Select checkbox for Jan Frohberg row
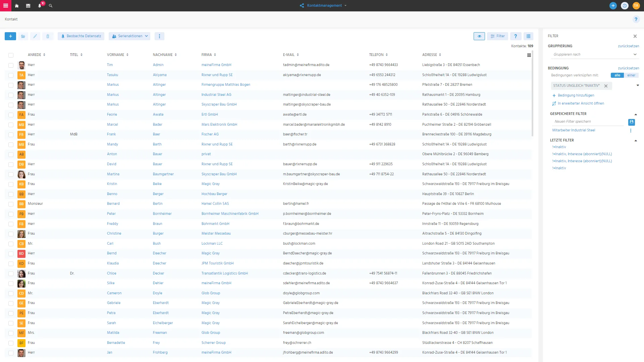The width and height of the screenshot is (644, 362). tap(11, 353)
